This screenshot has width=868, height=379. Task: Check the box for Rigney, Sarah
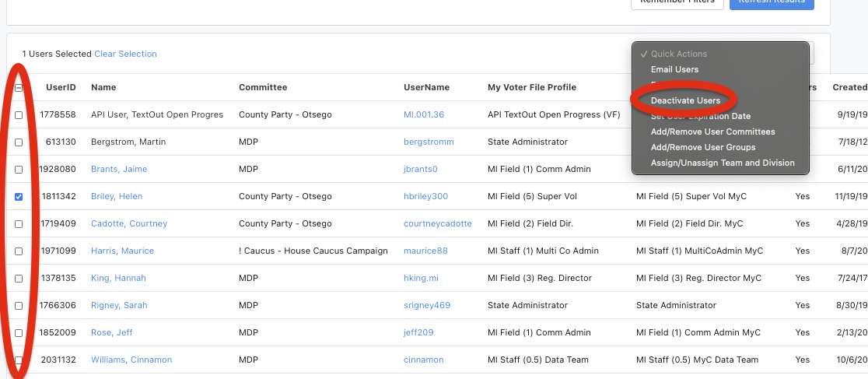[x=18, y=305]
